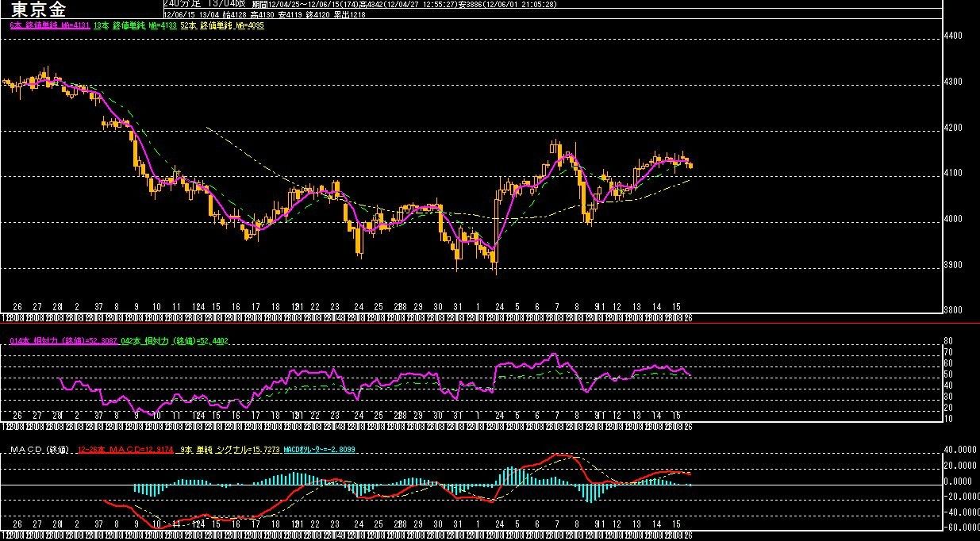The height and width of the screenshot is (541, 980).
Task: Click the 4300 price scale label
Action: 953,82
